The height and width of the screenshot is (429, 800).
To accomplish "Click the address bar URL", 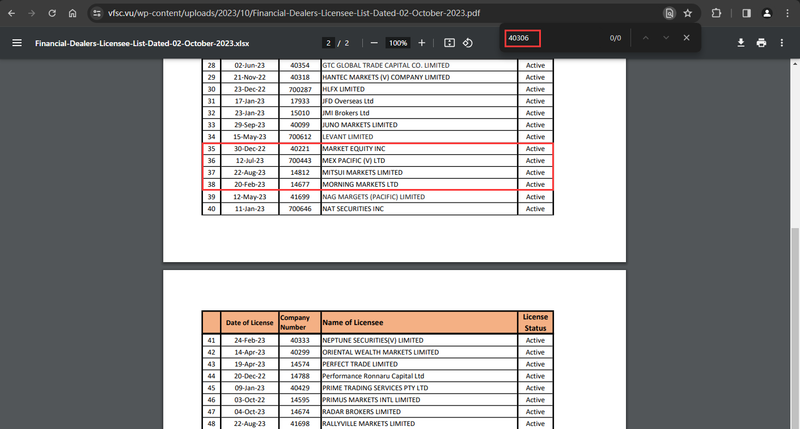I will (x=294, y=13).
